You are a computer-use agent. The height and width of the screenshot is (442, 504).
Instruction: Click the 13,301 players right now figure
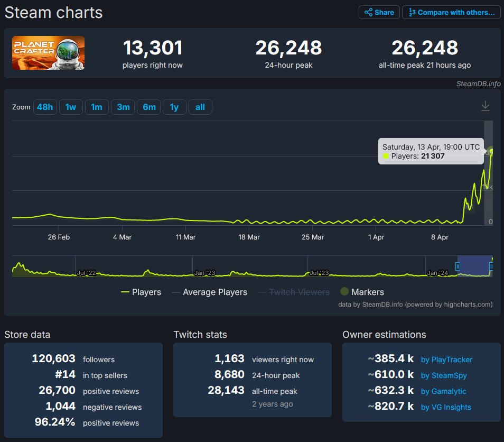[153, 48]
